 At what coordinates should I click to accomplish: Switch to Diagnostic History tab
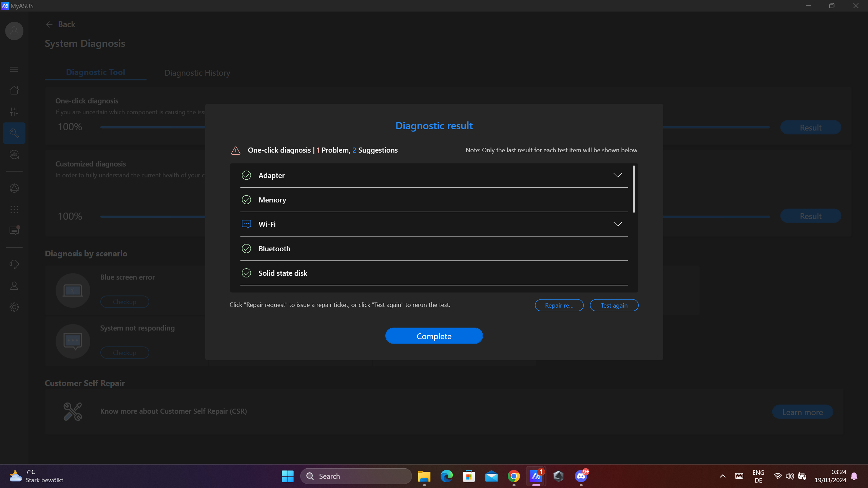[197, 73]
